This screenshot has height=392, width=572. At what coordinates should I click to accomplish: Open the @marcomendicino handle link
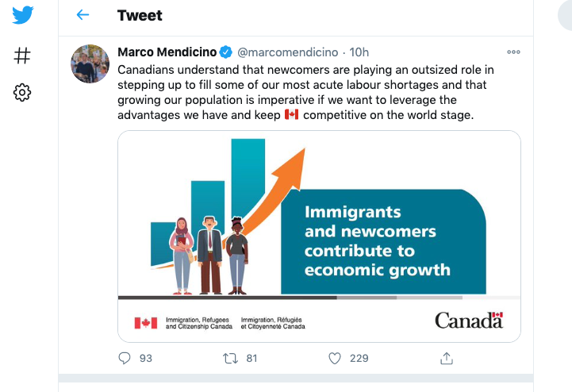pyautogui.click(x=288, y=52)
